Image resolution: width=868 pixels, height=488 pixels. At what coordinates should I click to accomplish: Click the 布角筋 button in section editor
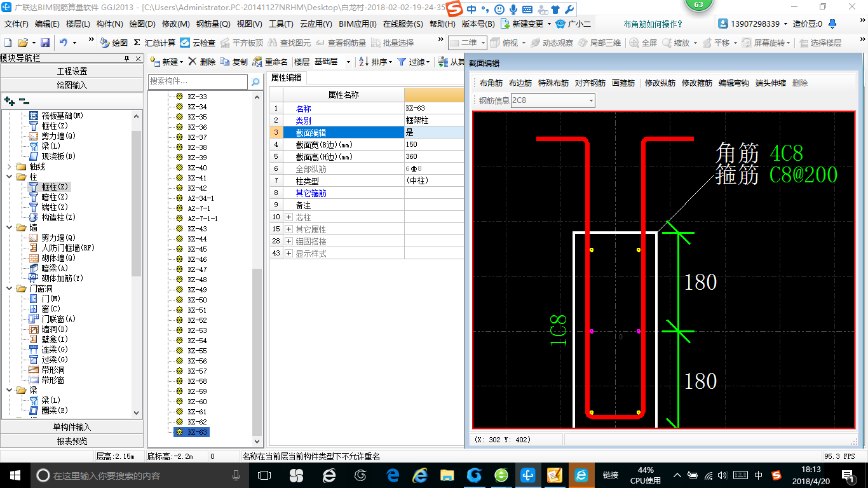[491, 83]
